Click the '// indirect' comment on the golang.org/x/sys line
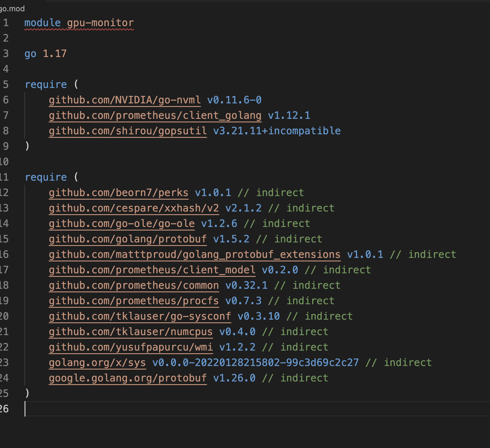The image size is (490, 448). click(x=399, y=363)
